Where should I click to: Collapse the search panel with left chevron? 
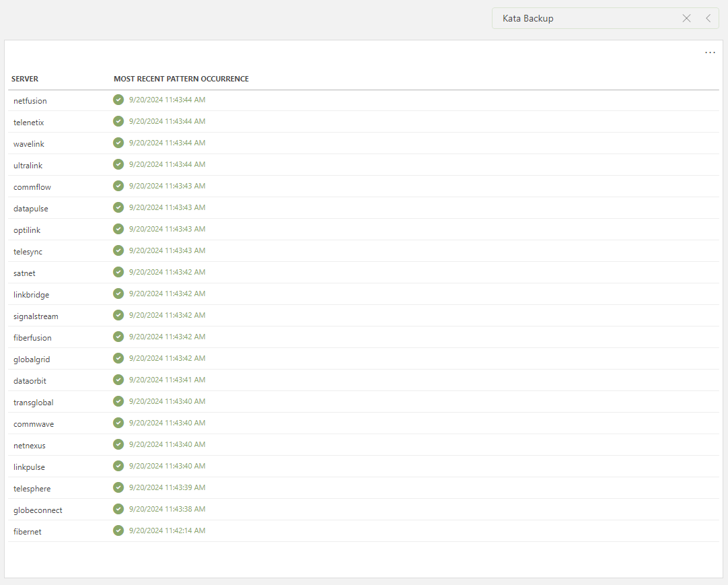click(708, 18)
